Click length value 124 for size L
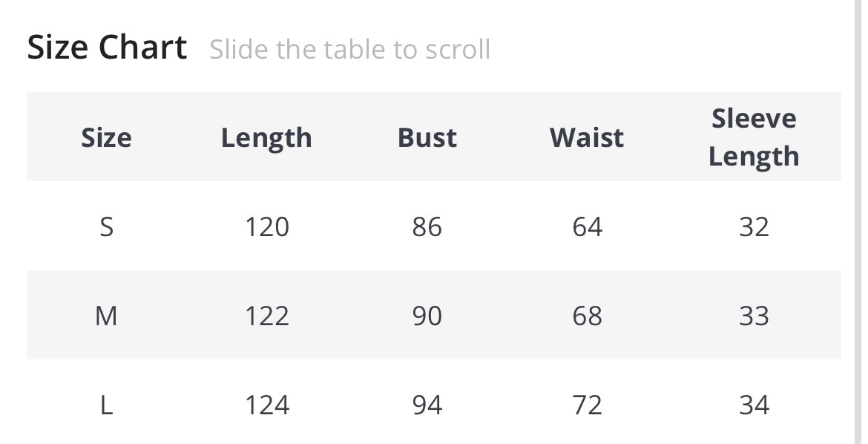Screen dimensions: 868x444 click(266, 405)
